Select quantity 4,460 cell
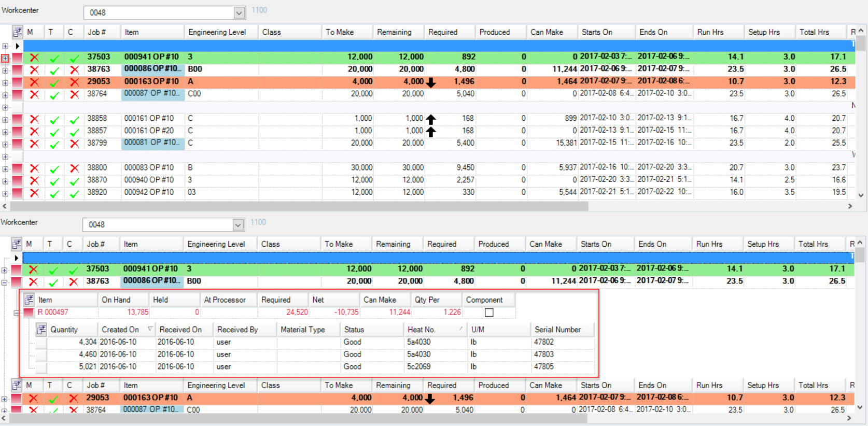Image resolution: width=868 pixels, height=426 pixels. click(x=73, y=354)
